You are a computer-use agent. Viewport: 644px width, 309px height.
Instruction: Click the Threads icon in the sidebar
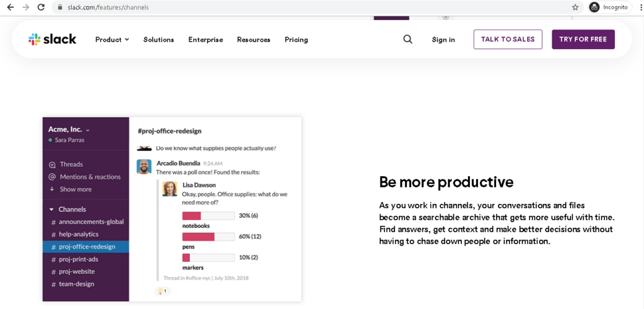click(52, 165)
